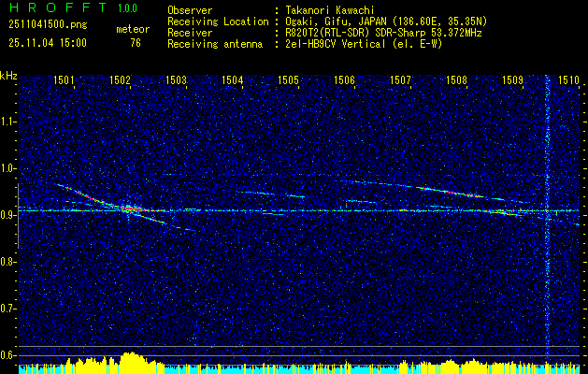Click the Receiving Location label
This screenshot has height=374, width=588.
click(218, 22)
